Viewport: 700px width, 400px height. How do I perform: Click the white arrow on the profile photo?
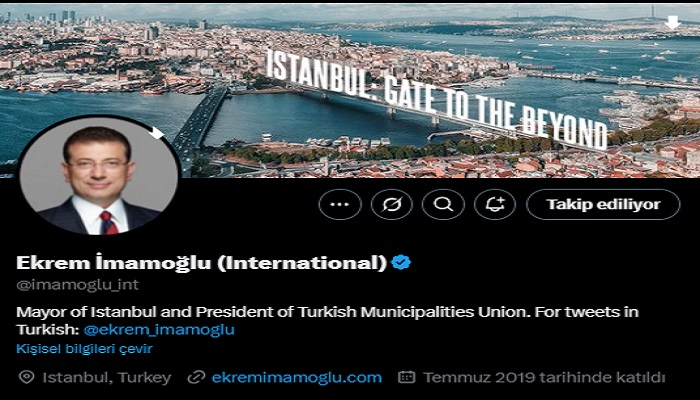coord(156,133)
